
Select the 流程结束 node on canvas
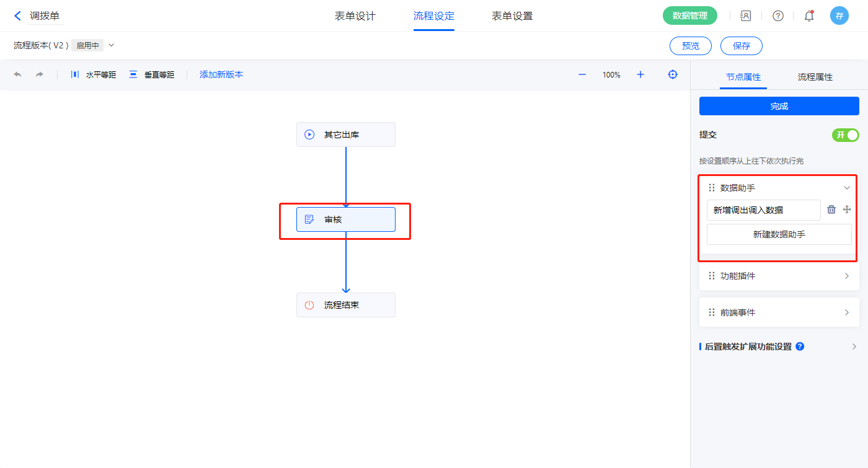click(345, 305)
